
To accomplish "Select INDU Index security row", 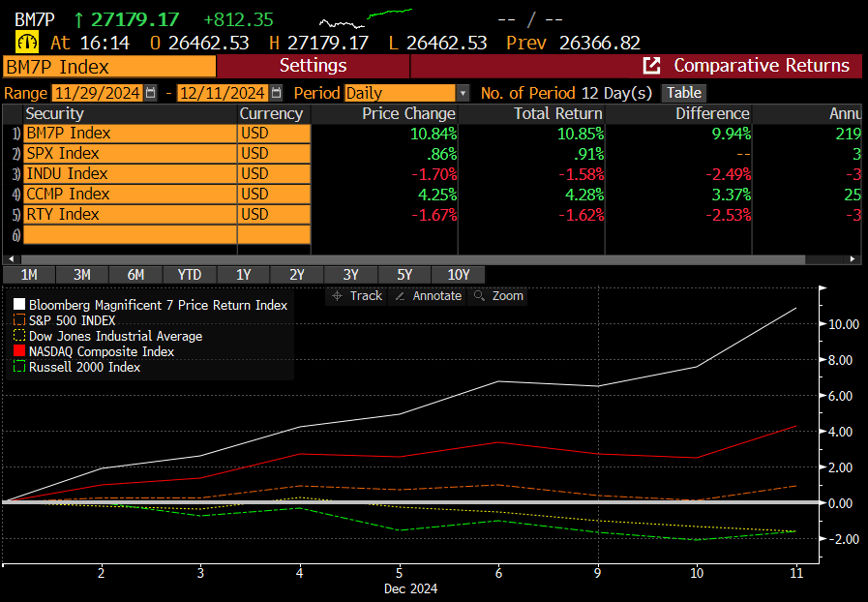I will click(x=130, y=174).
